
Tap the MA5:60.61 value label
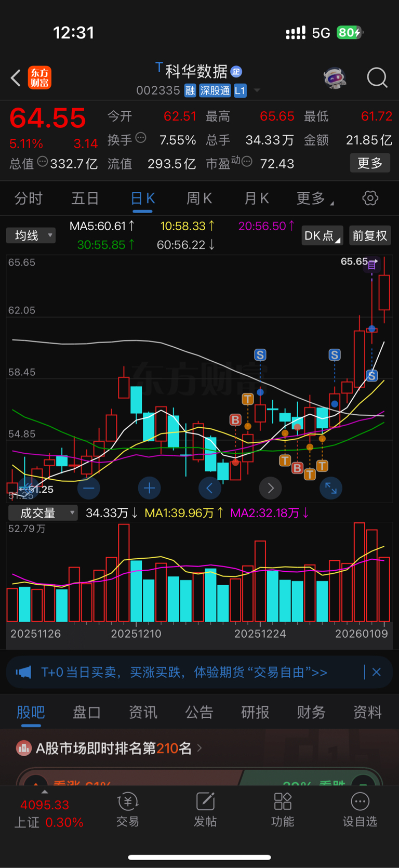[x=102, y=226]
